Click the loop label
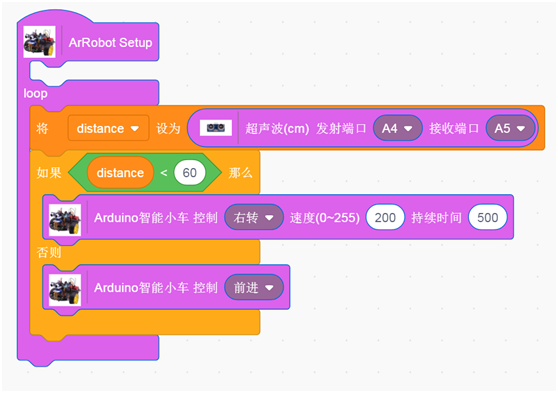This screenshot has width=558, height=393. [35, 93]
